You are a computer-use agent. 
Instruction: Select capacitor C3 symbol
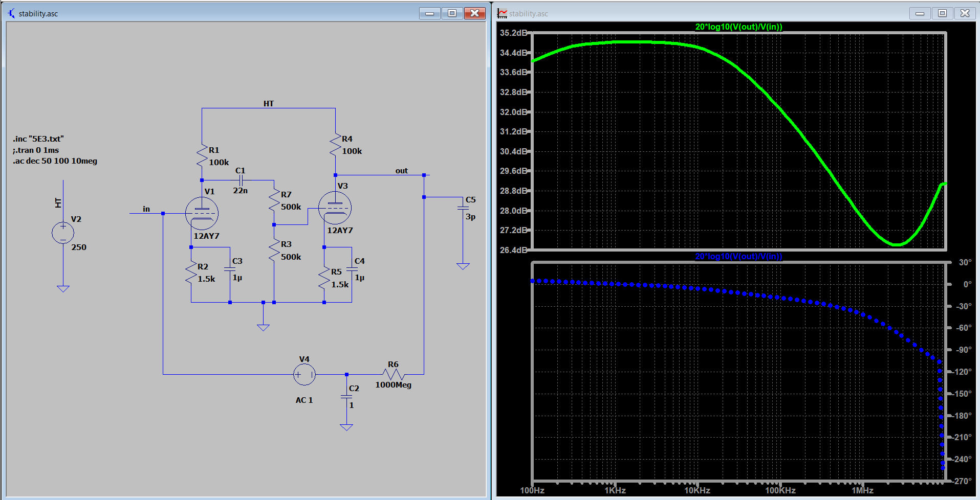pyautogui.click(x=230, y=269)
